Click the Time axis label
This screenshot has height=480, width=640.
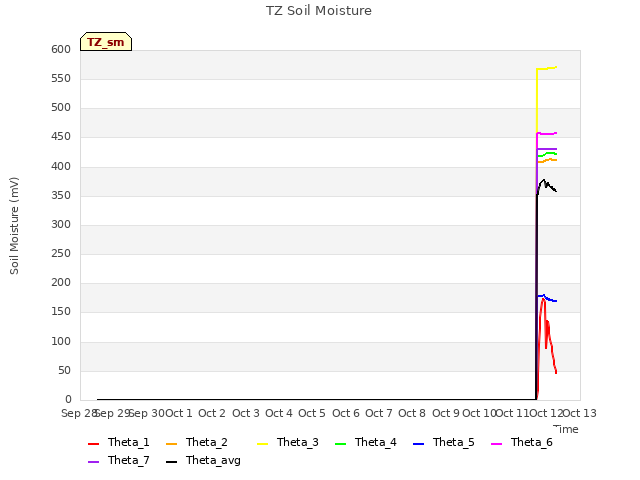tap(566, 429)
